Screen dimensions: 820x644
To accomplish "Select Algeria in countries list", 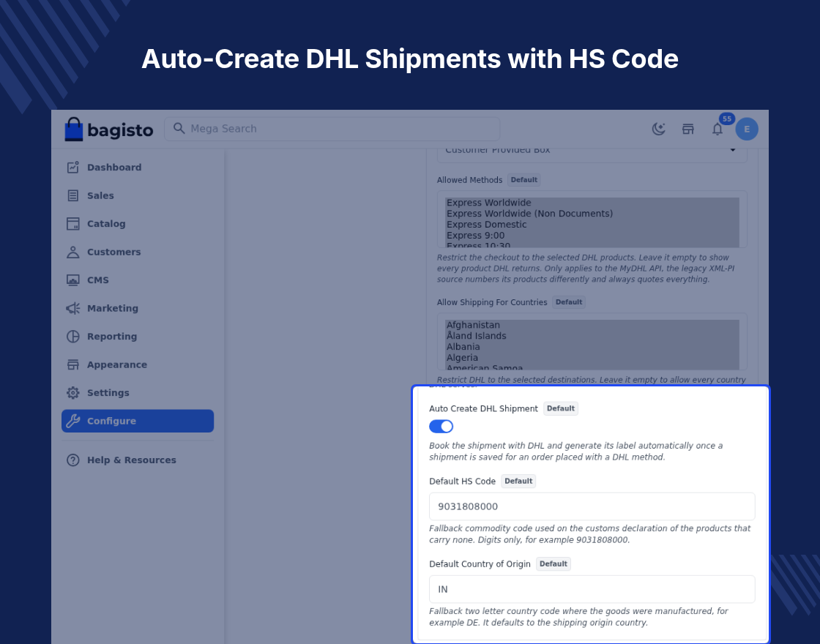I will coord(592,358).
